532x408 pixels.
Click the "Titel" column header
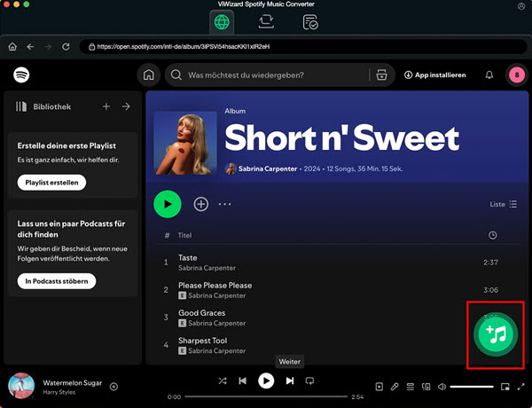point(185,235)
